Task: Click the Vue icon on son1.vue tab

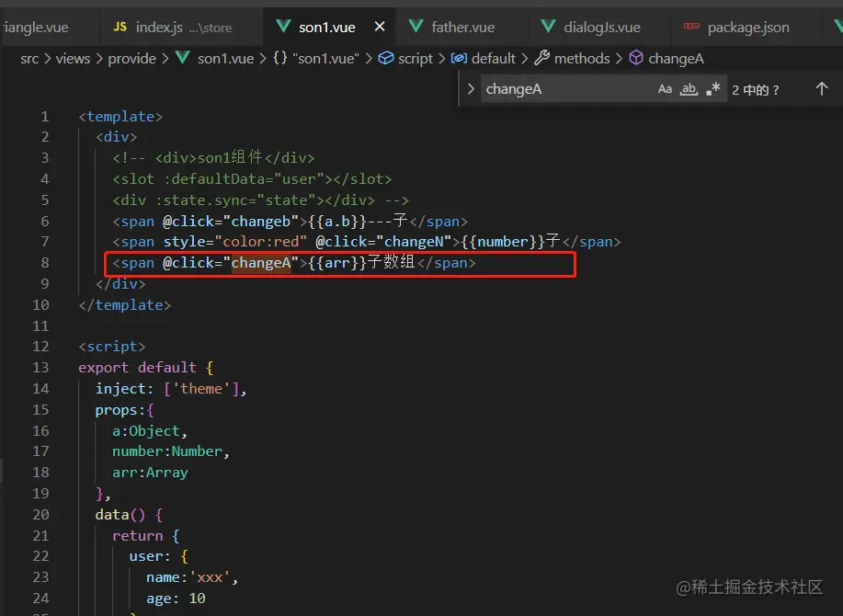Action: pyautogui.click(x=283, y=26)
